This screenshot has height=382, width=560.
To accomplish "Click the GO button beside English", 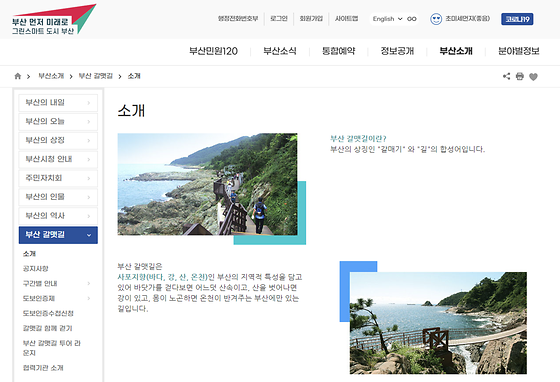I will (412, 19).
